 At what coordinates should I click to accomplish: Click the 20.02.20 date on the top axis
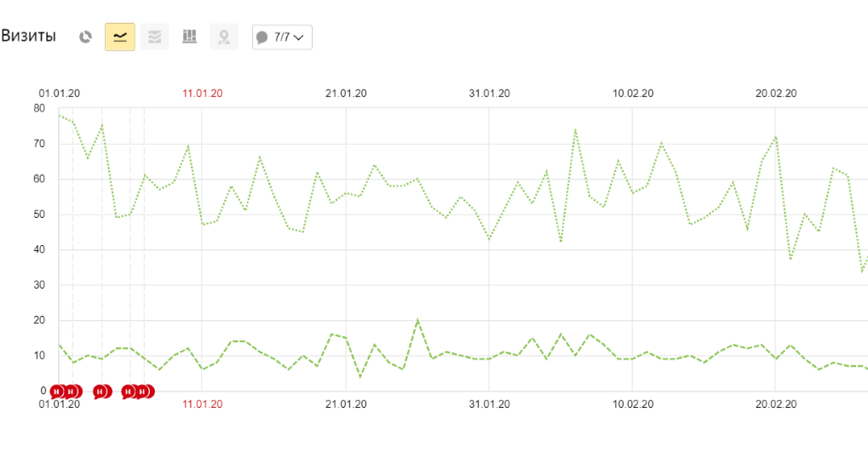coord(775,94)
